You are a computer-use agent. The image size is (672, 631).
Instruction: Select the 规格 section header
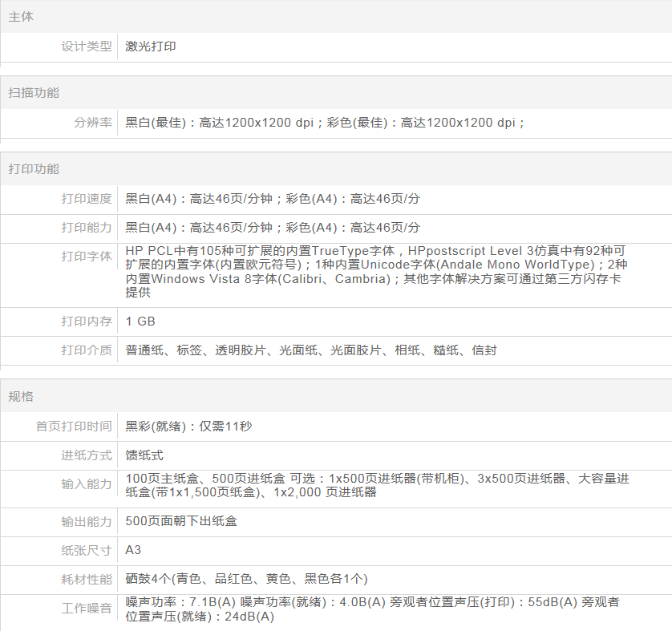tap(21, 397)
